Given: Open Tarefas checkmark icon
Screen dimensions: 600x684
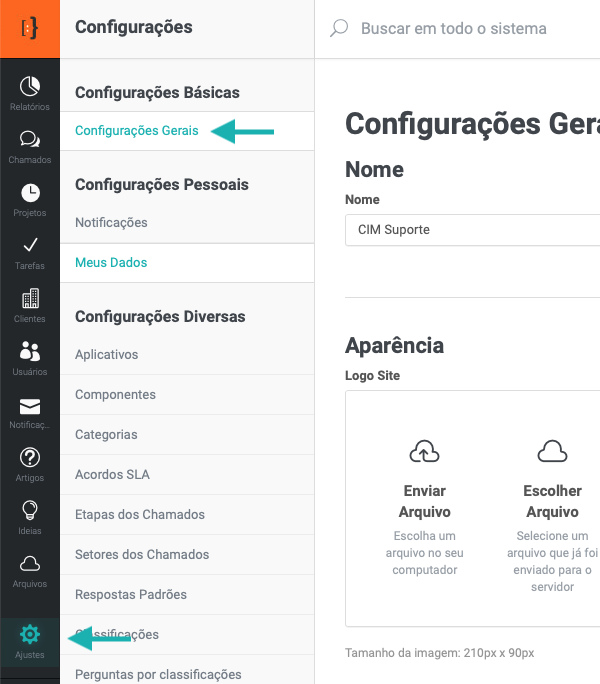Looking at the screenshot, I should click(x=30, y=246).
